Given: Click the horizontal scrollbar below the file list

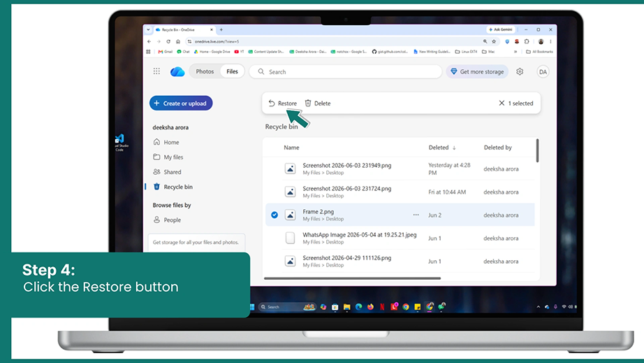Looking at the screenshot, I should point(353,278).
